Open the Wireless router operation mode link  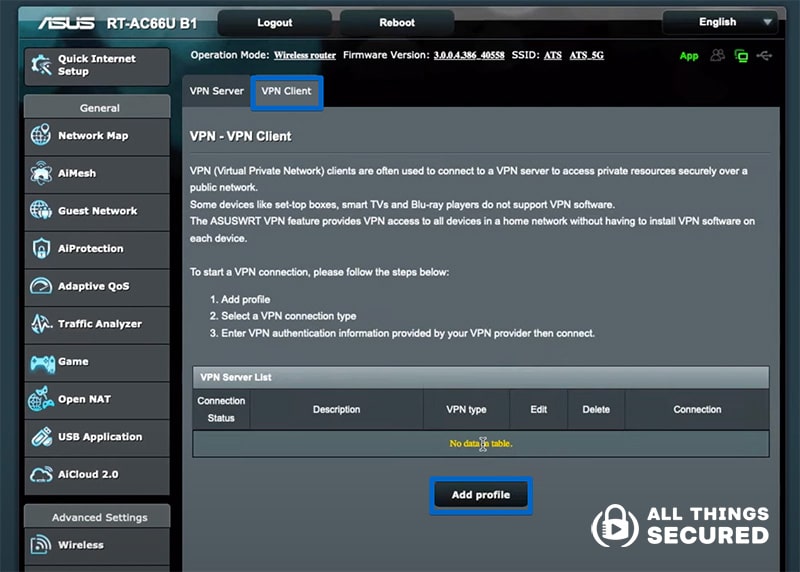coord(305,55)
